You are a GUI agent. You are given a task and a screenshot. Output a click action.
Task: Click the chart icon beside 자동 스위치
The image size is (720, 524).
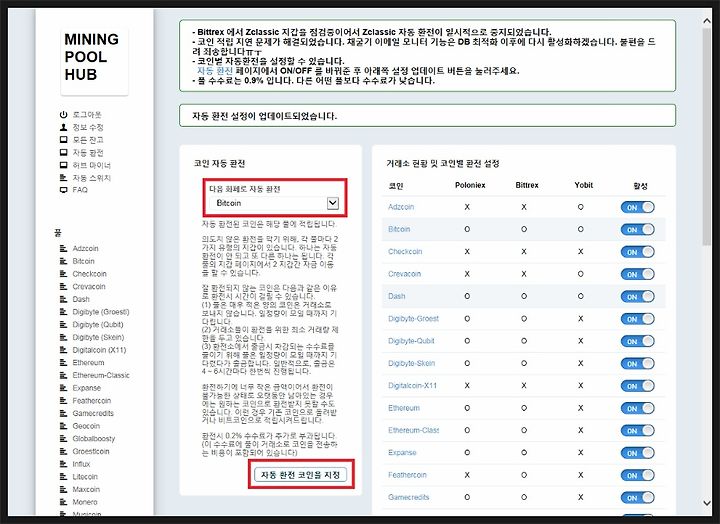pyautogui.click(x=63, y=178)
